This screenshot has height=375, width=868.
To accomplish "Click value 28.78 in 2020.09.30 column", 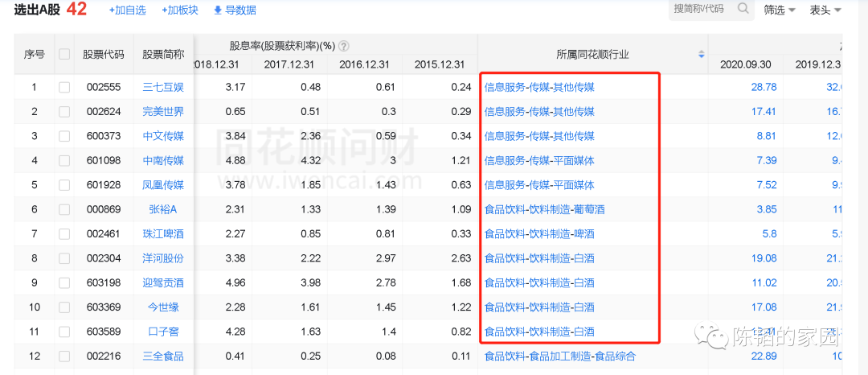I will pyautogui.click(x=766, y=87).
